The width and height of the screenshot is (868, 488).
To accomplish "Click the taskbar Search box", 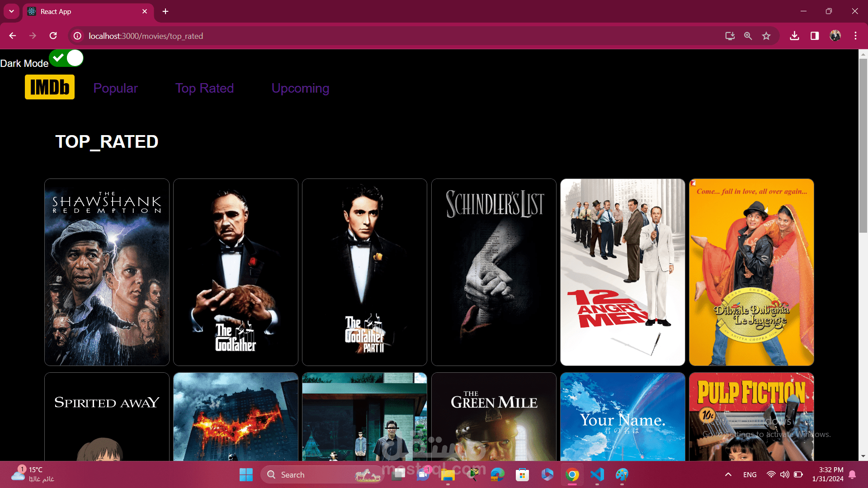I will 321,475.
